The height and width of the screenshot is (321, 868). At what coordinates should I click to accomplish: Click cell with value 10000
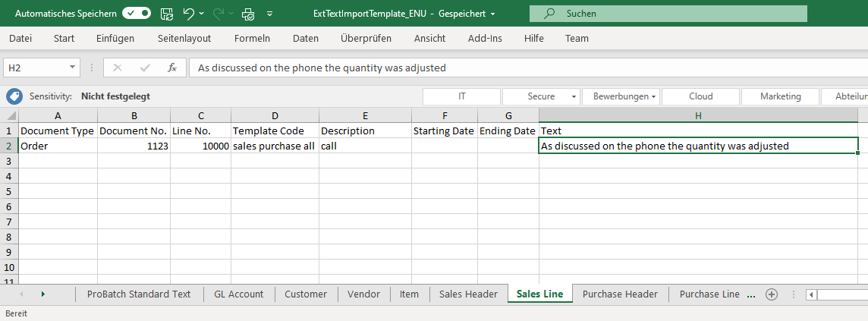(201, 146)
